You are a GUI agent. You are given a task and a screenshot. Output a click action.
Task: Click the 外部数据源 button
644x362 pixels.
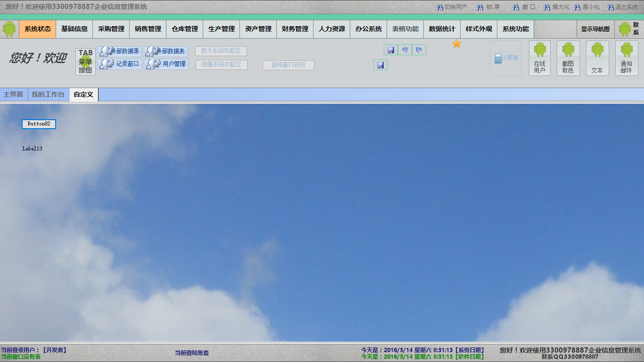coord(120,51)
